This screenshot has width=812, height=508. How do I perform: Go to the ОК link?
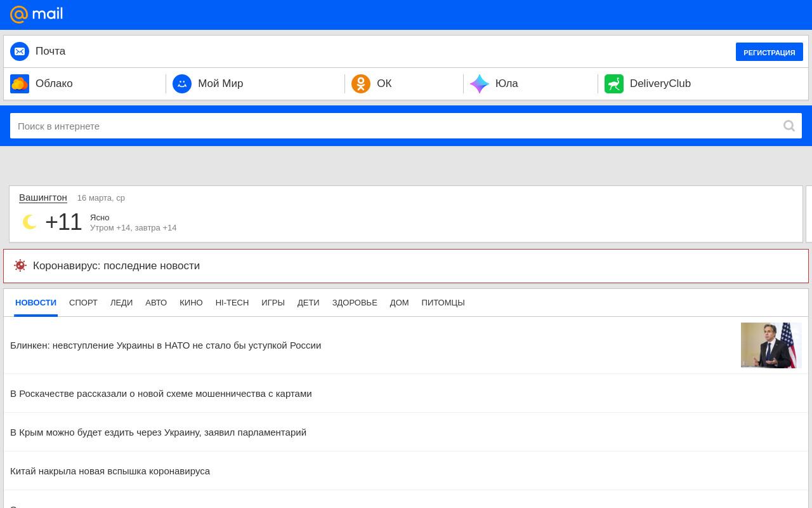384,84
